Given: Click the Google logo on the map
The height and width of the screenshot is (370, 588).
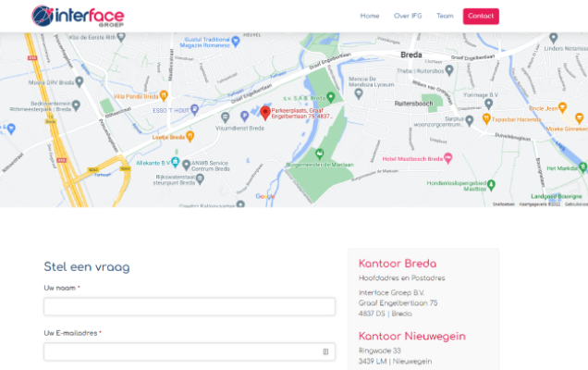Looking at the screenshot, I should [x=265, y=196].
